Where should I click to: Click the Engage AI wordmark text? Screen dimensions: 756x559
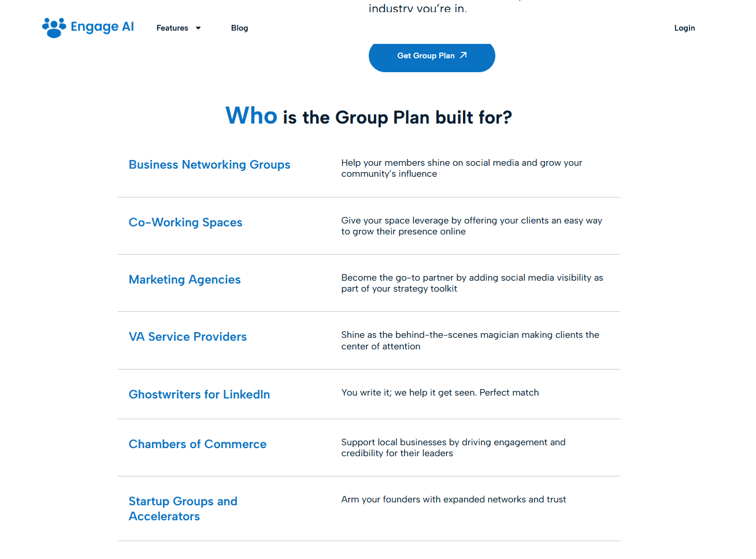(102, 27)
